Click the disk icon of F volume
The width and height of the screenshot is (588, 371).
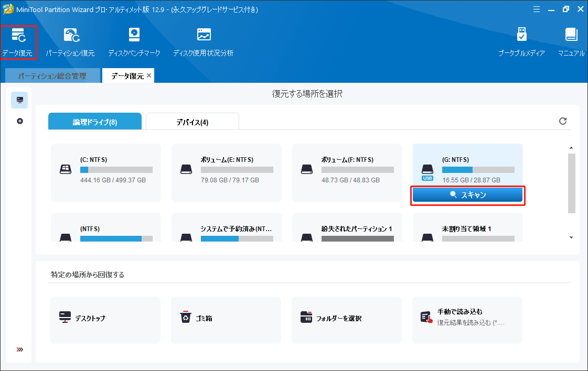pos(307,169)
